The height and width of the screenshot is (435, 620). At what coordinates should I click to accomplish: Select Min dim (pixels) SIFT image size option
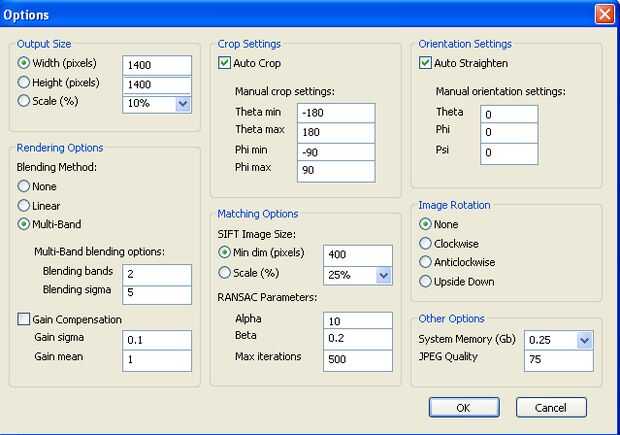pyautogui.click(x=225, y=252)
